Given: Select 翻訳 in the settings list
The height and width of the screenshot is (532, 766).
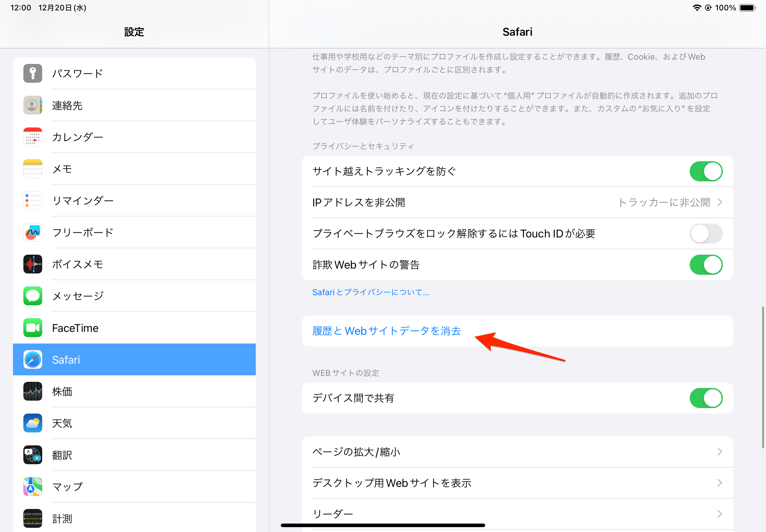Looking at the screenshot, I should [62, 455].
